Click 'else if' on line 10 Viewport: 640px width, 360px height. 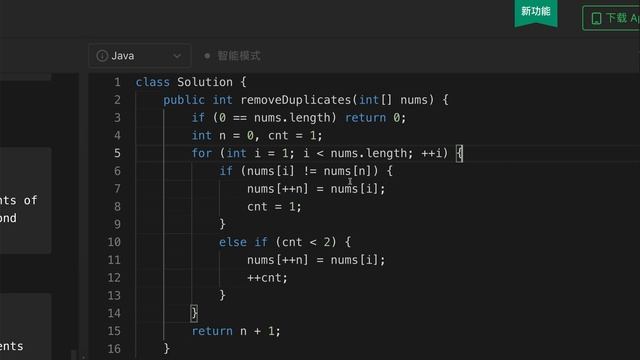243,242
